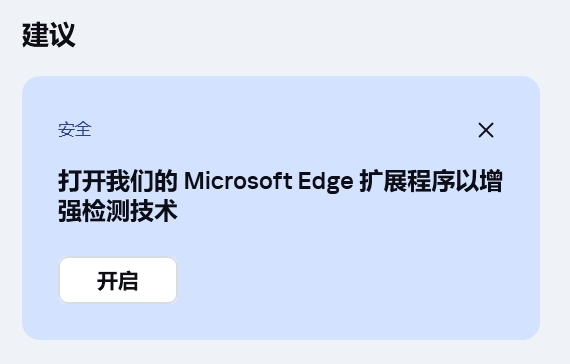Dismiss the 安全 suggestion card with X
The width and height of the screenshot is (570, 364).
(x=486, y=130)
